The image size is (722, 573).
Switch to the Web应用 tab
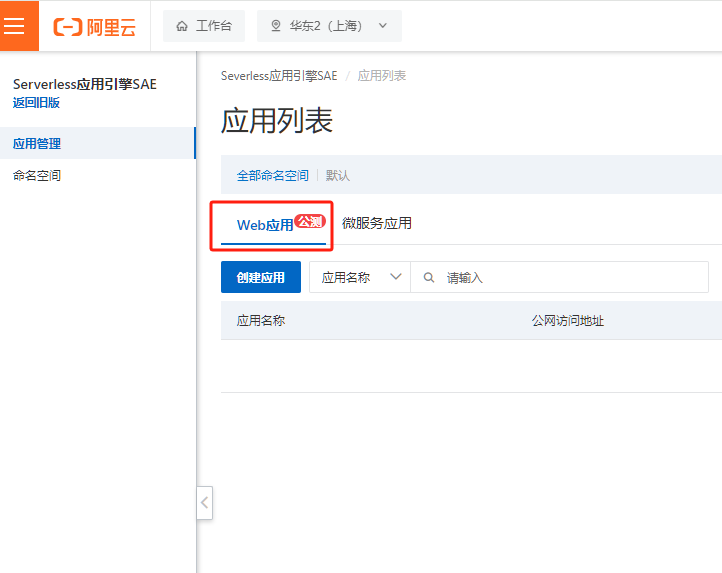click(274, 224)
